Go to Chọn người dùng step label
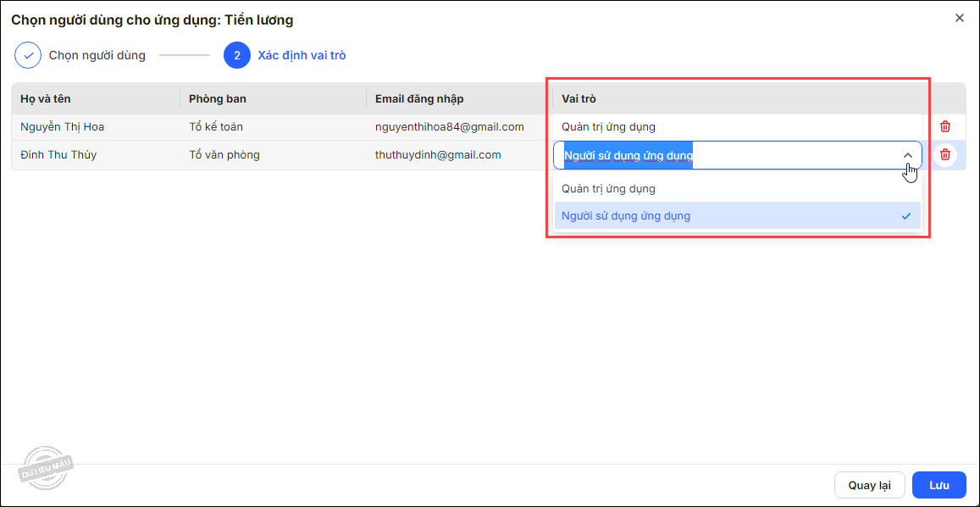This screenshot has height=507, width=980. (x=97, y=56)
